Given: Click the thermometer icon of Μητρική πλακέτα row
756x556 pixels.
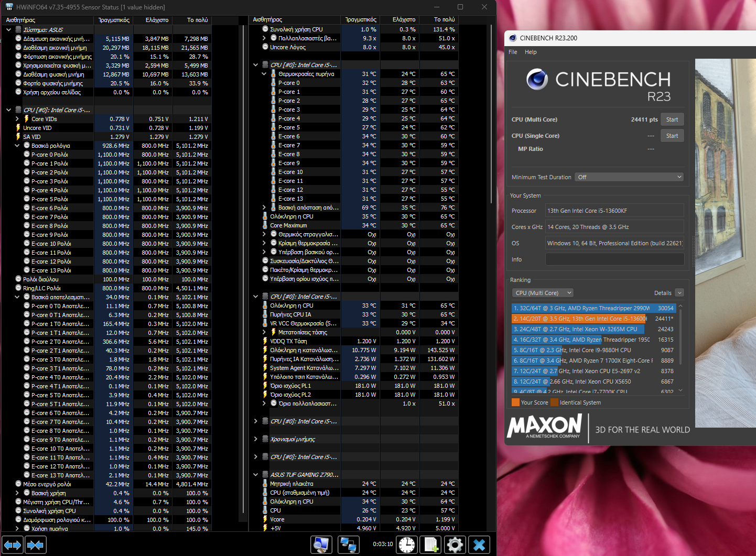Looking at the screenshot, I should point(265,484).
